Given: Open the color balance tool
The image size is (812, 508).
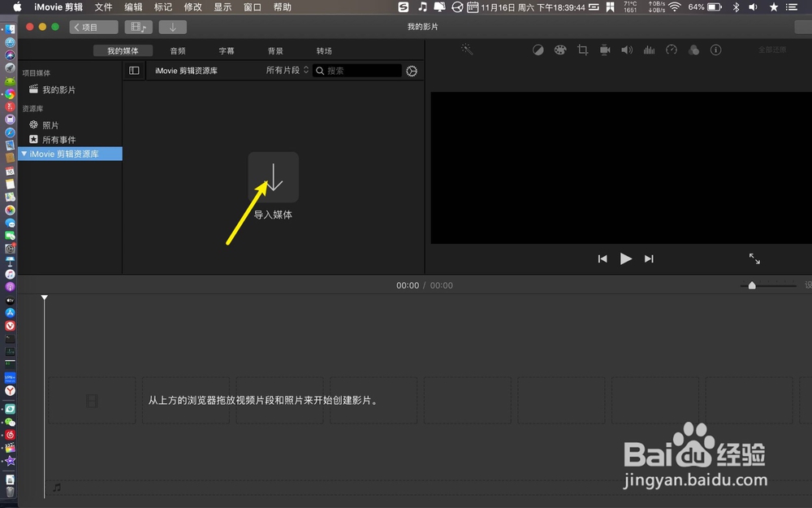Looking at the screenshot, I should coord(538,50).
